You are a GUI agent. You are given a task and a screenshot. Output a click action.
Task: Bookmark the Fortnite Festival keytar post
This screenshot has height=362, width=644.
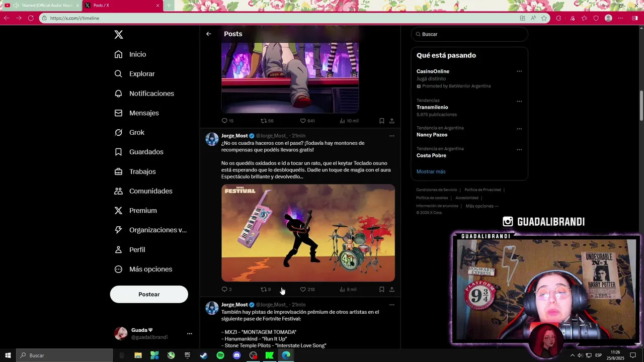(x=381, y=289)
